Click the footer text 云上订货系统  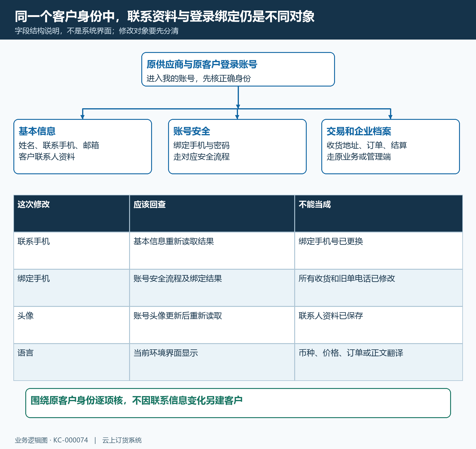[122, 440]
